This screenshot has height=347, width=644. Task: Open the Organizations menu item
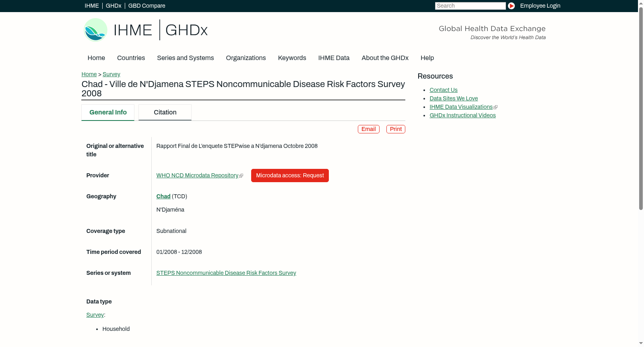246,58
